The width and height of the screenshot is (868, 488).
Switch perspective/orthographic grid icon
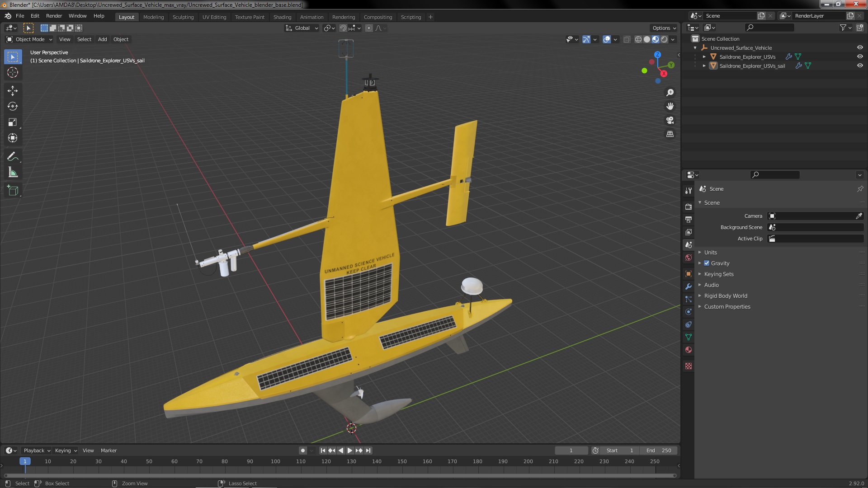pyautogui.click(x=670, y=134)
